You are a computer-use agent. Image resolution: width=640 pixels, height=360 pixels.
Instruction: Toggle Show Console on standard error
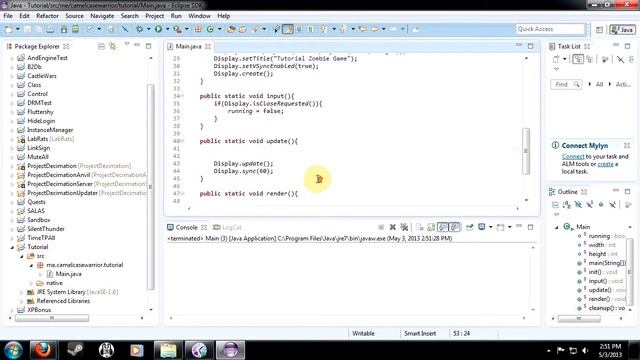(x=454, y=227)
